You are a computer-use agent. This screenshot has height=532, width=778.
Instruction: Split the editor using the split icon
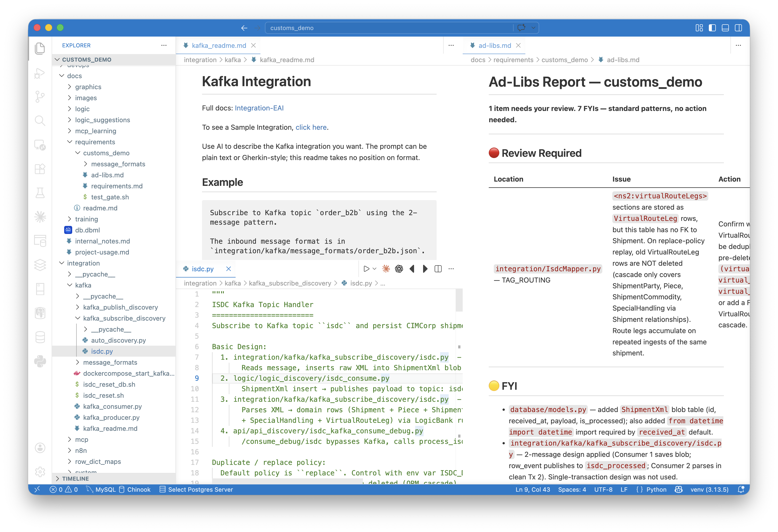(438, 269)
